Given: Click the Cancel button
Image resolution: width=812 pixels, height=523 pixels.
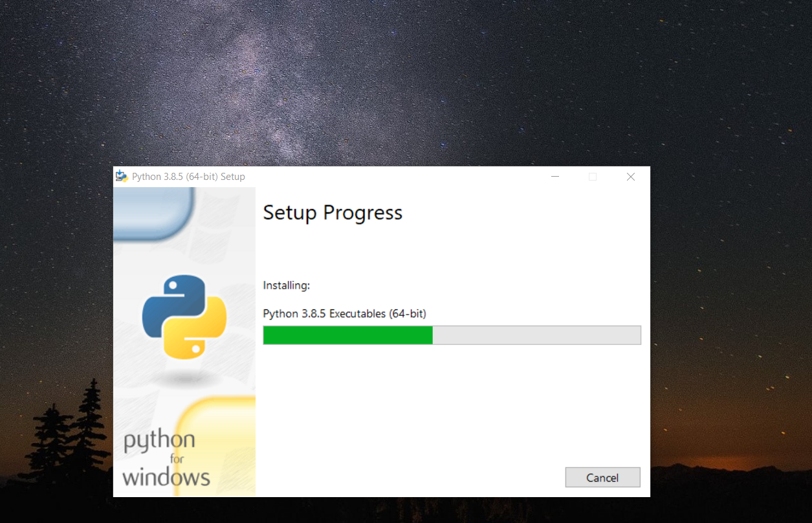Looking at the screenshot, I should (x=602, y=478).
